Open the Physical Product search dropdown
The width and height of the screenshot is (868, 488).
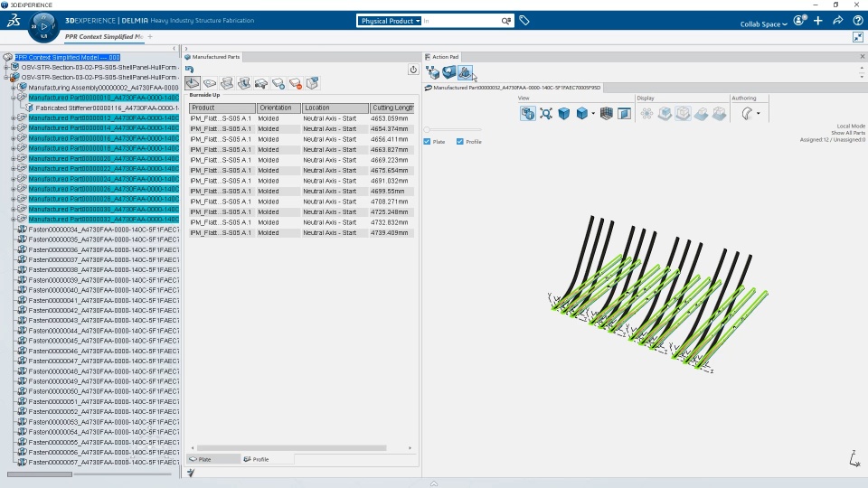389,21
